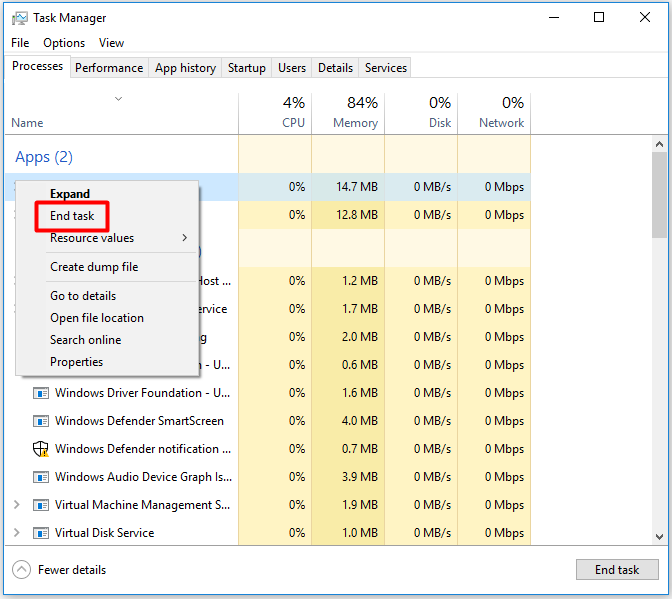Viewport: 672px width, 599px height.
Task: Select Create dump file in context menu
Action: [107, 267]
